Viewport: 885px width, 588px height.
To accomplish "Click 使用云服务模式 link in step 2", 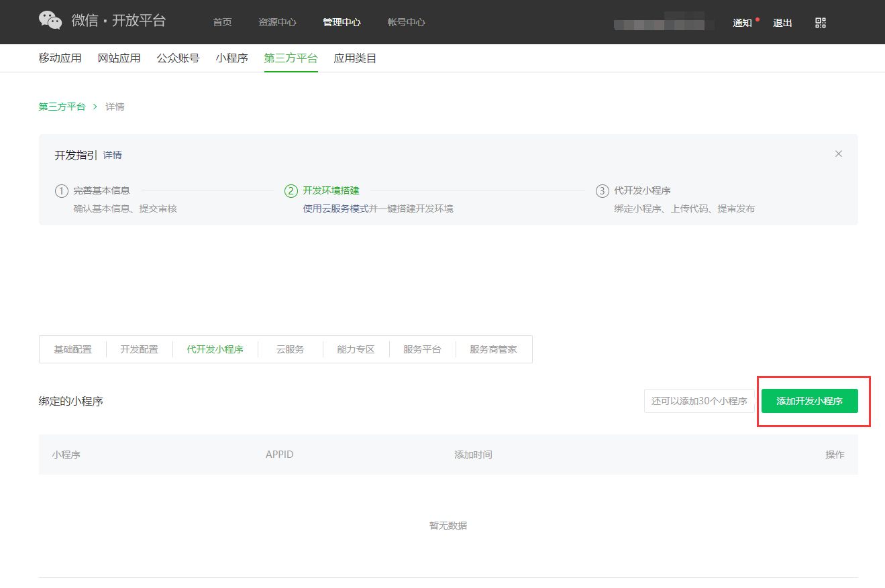I will (335, 209).
